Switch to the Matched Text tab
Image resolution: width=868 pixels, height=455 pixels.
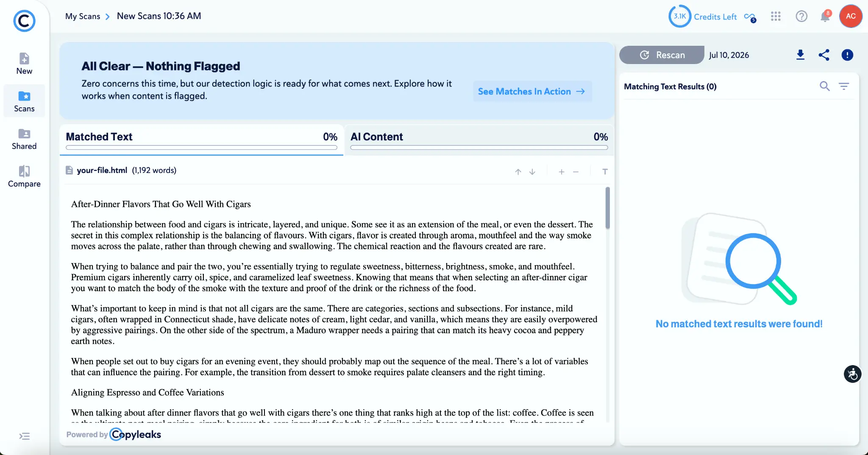(x=201, y=140)
